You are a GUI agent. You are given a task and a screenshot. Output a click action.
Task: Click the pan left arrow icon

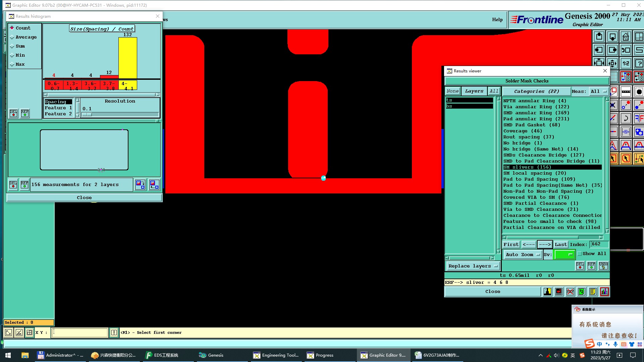coord(599,50)
